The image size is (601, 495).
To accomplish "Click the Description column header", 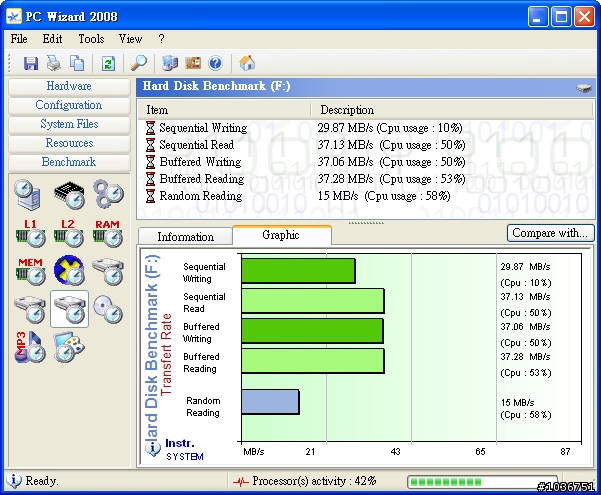I will [452, 110].
